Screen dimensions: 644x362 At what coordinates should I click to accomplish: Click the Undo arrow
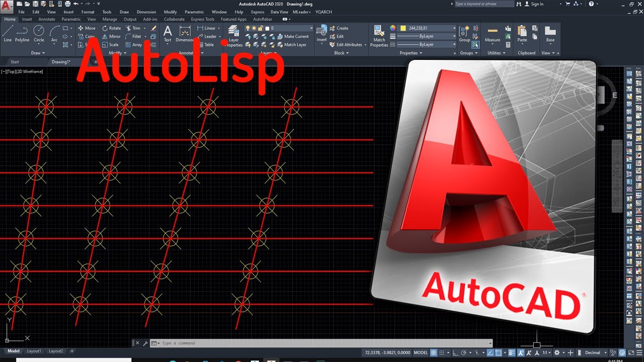pyautogui.click(x=75, y=4)
